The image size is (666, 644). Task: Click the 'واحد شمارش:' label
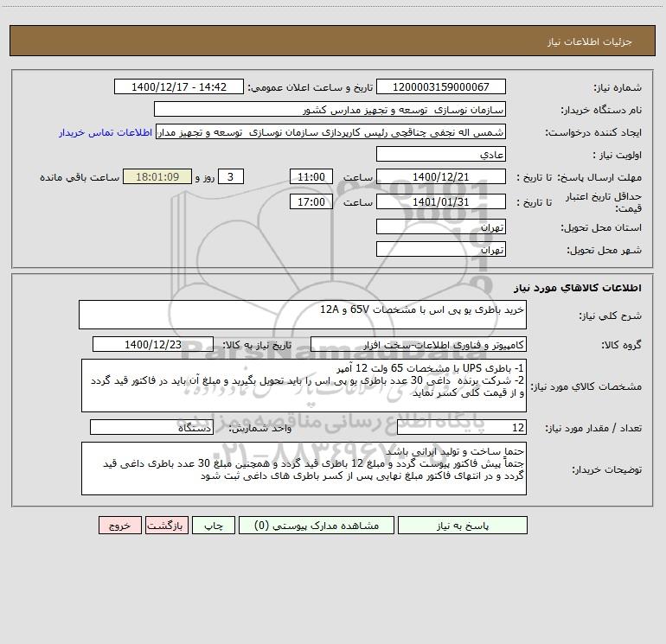(260, 428)
